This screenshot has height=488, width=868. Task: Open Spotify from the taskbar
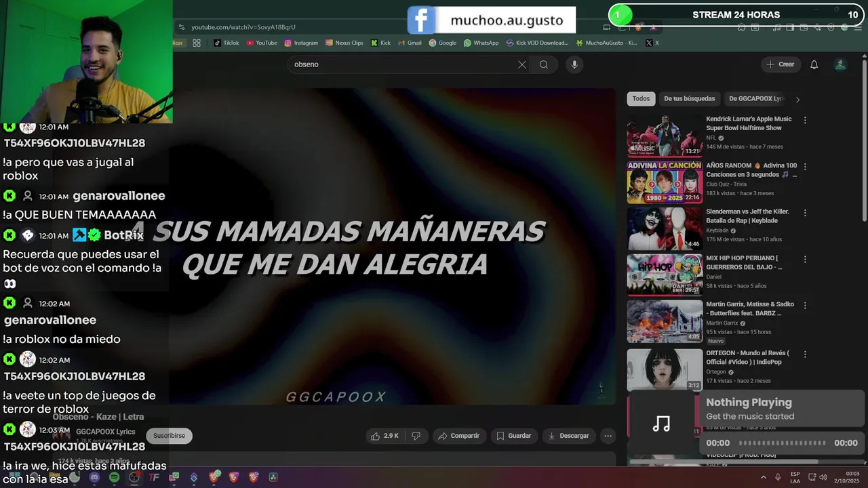(114, 477)
